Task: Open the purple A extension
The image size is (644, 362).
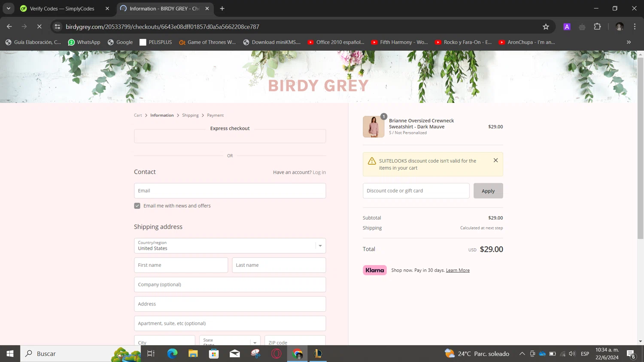Action: [567, 27]
